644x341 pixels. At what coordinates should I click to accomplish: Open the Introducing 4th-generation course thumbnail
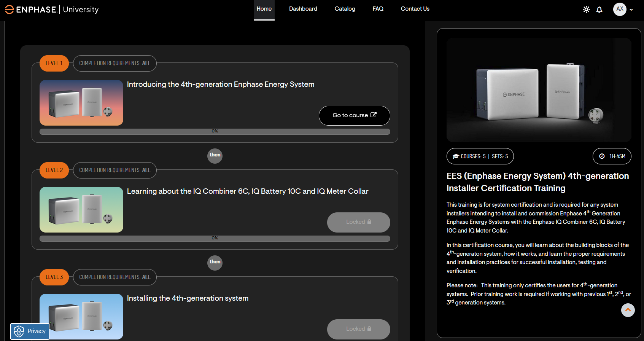tap(81, 103)
